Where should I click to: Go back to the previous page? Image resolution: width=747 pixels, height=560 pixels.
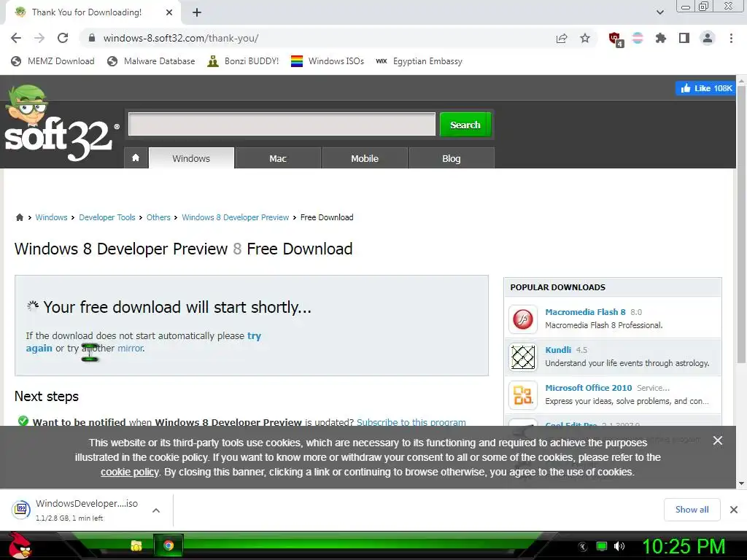16,38
